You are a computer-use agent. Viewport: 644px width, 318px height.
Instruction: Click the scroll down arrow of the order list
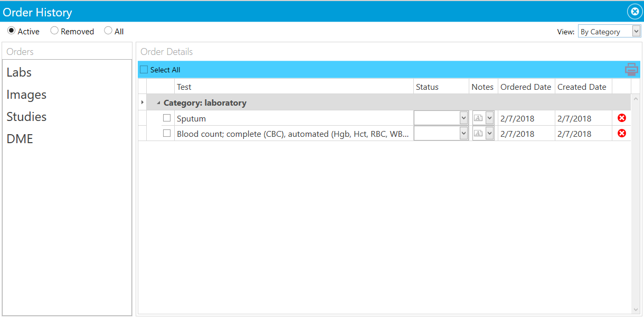click(x=636, y=310)
